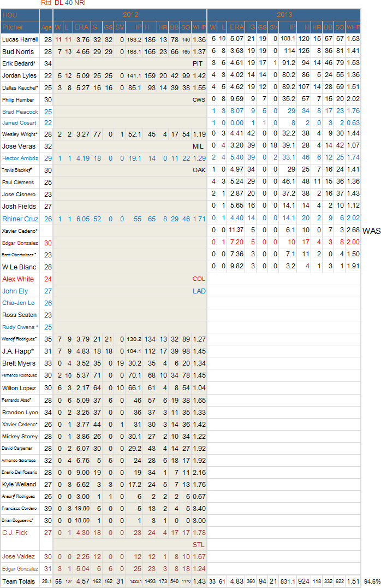The image size is (381, 588).
Task: Click Francisco Cordero's ERA 19.80
Action: [x=82, y=509]
